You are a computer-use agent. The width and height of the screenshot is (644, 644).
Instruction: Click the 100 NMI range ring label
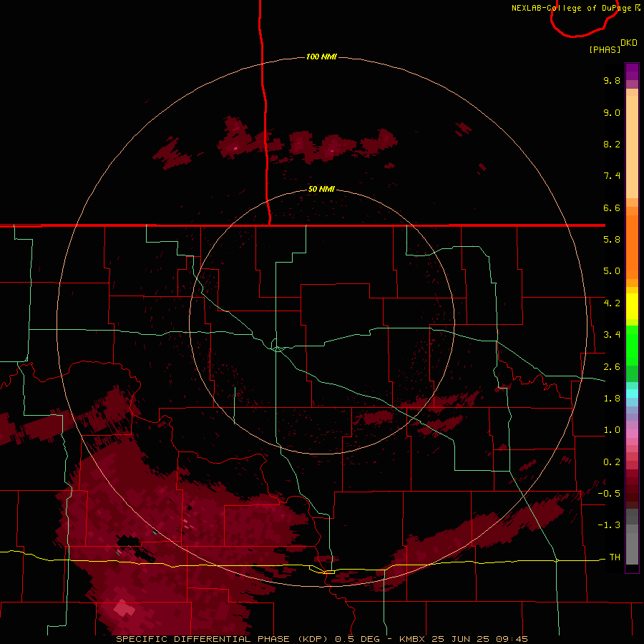coord(321,57)
